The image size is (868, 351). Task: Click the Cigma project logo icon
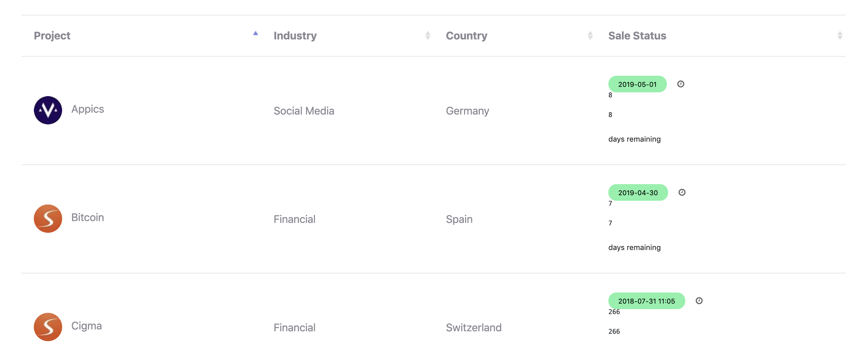[x=48, y=327]
